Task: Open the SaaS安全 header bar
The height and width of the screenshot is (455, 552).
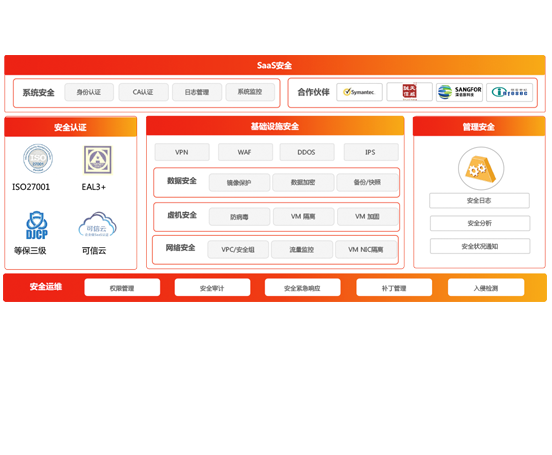Action: [x=275, y=65]
